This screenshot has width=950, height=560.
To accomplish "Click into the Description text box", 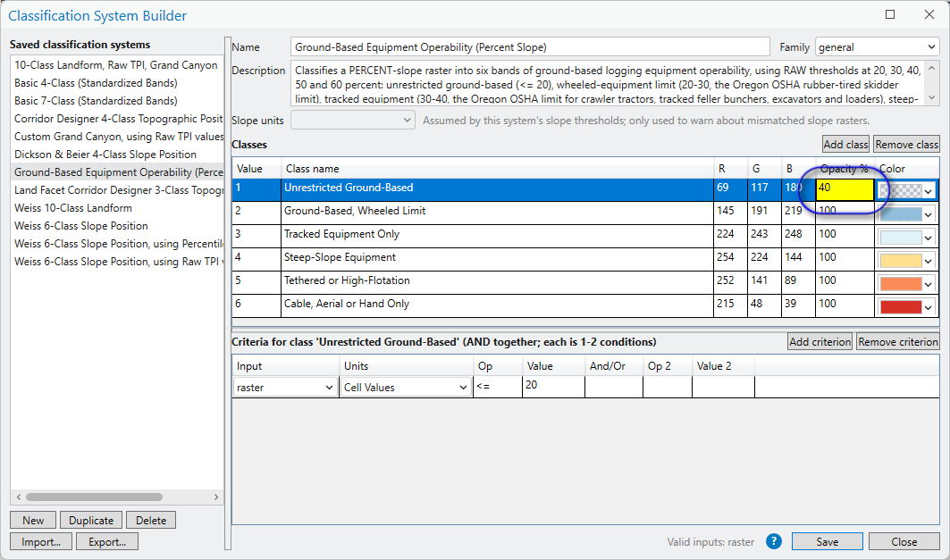I will tap(609, 83).
